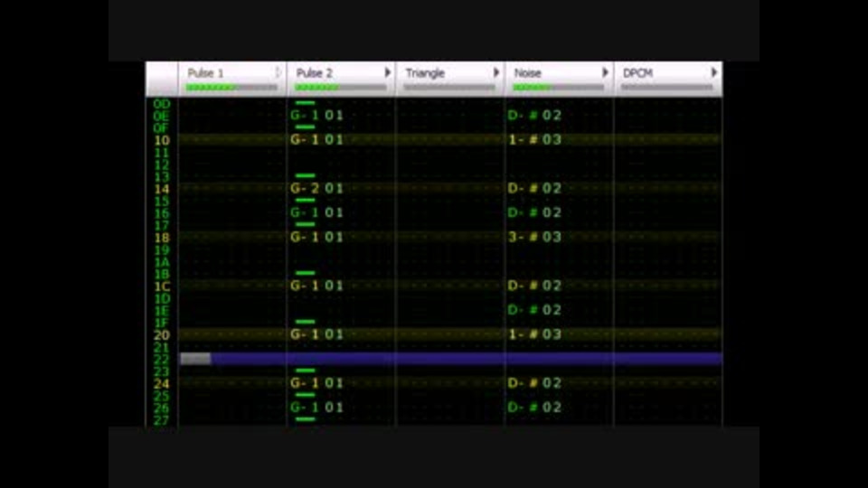Expand effect columns arrow on Triangle channel
The height and width of the screenshot is (488, 868).
tap(496, 72)
